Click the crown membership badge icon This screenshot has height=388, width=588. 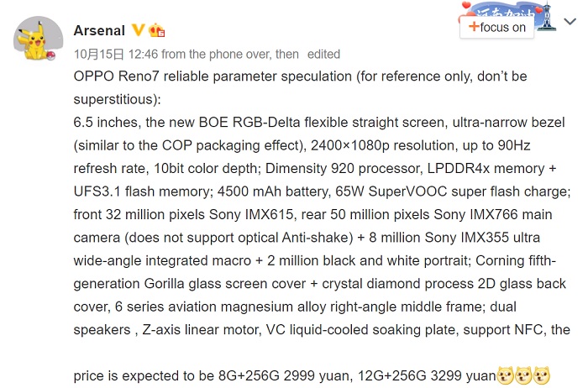(x=156, y=30)
